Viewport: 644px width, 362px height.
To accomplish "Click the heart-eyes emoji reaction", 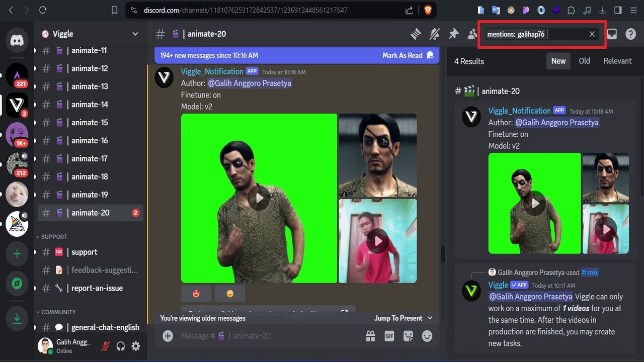I will click(196, 294).
